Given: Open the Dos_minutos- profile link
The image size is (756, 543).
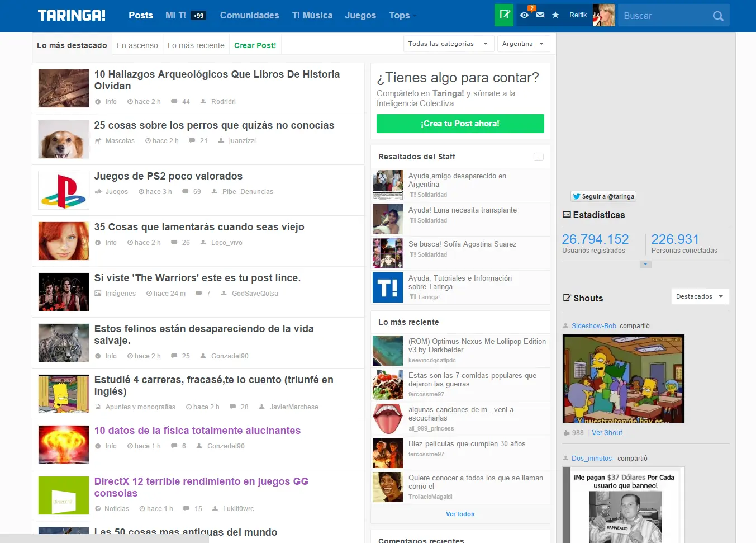Looking at the screenshot, I should [x=593, y=459].
